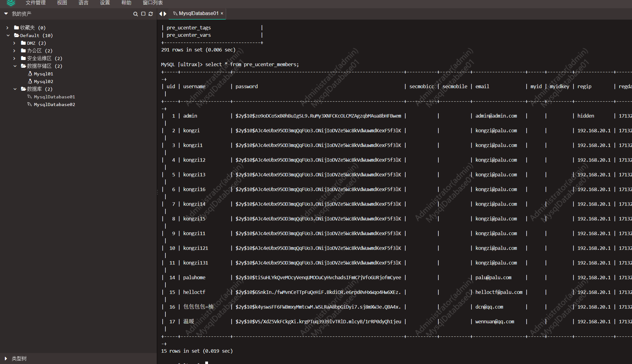
Task: Click the open folder icon of Default
Action: pyautogui.click(x=17, y=35)
